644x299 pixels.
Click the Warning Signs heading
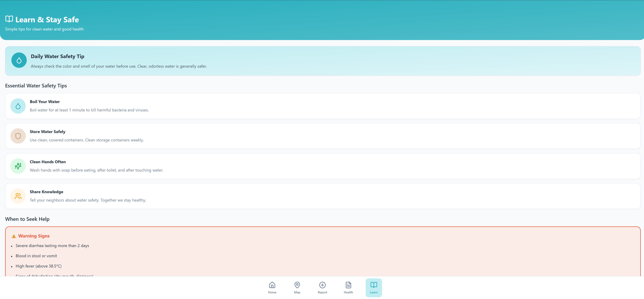[34, 236]
